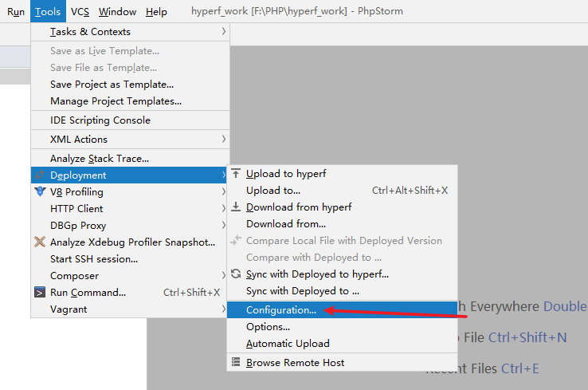Screen dimensions: 588x390
Task: Expand Tasks & Contexts submenu
Action: (x=130, y=32)
